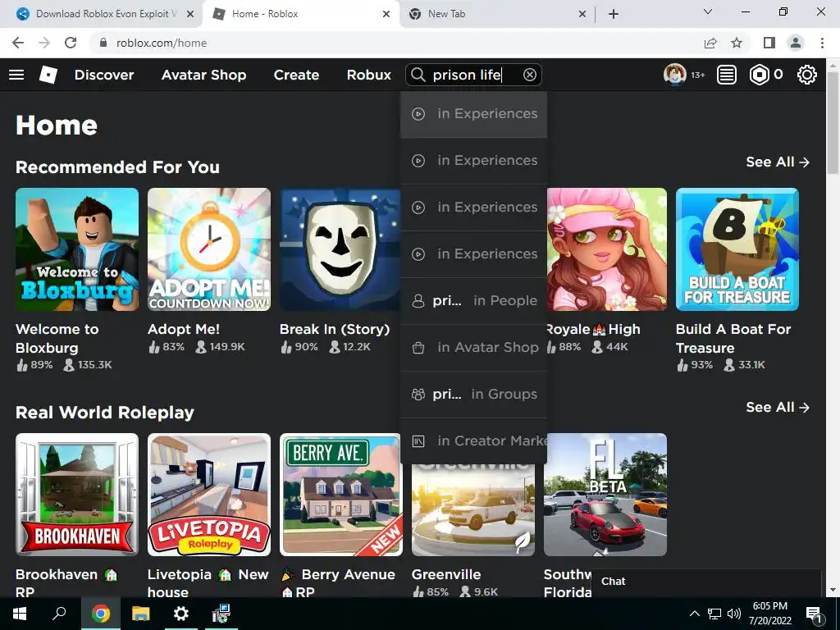View site info via padlock icon
Viewport: 840px width, 630px height.
[x=103, y=43]
